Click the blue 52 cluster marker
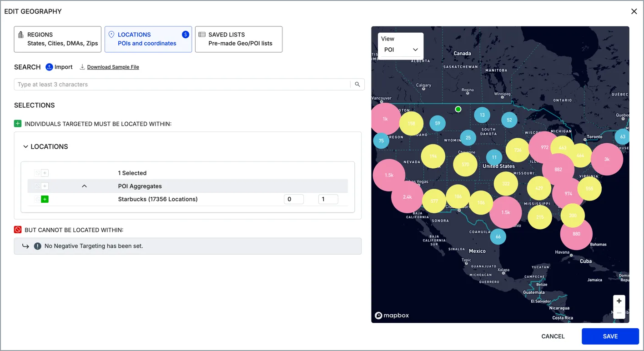The height and width of the screenshot is (351, 644). [x=509, y=120]
